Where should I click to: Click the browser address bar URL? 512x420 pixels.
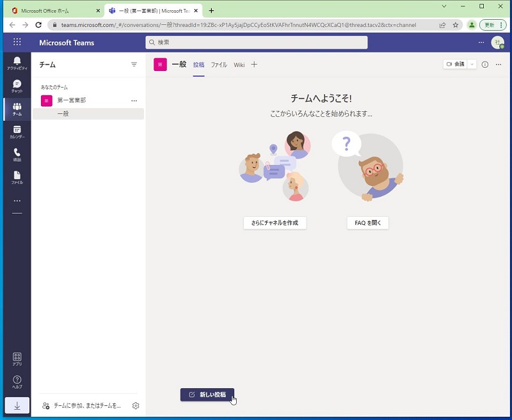click(238, 25)
